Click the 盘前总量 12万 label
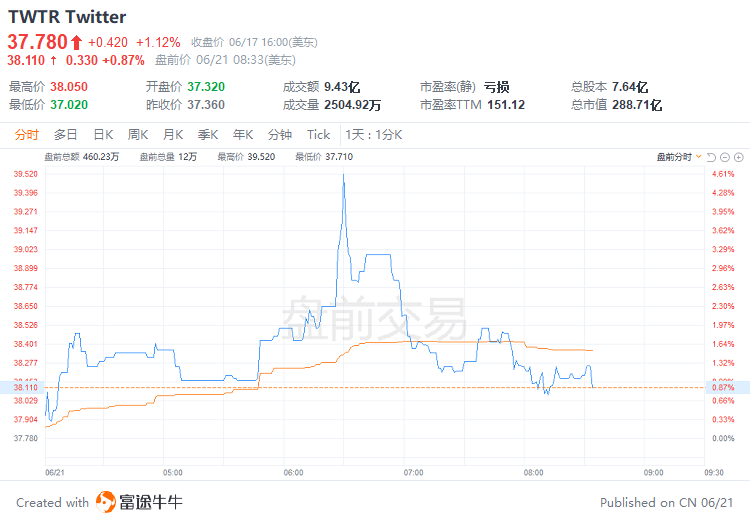The image size is (750, 523). [x=168, y=157]
